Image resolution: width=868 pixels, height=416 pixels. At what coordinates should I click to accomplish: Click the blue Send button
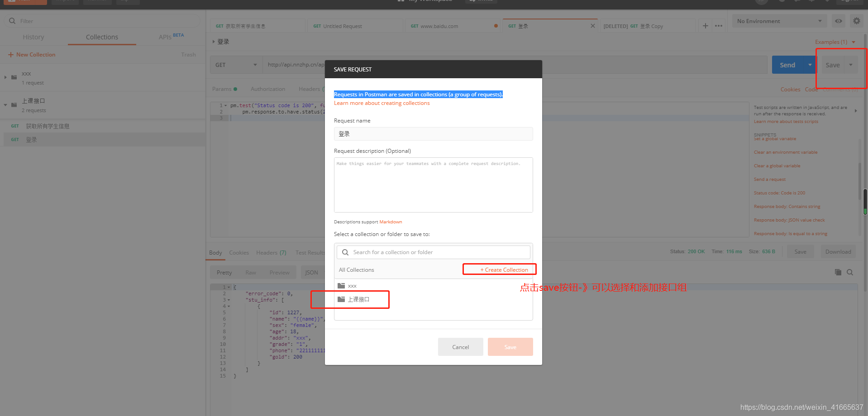pyautogui.click(x=787, y=65)
